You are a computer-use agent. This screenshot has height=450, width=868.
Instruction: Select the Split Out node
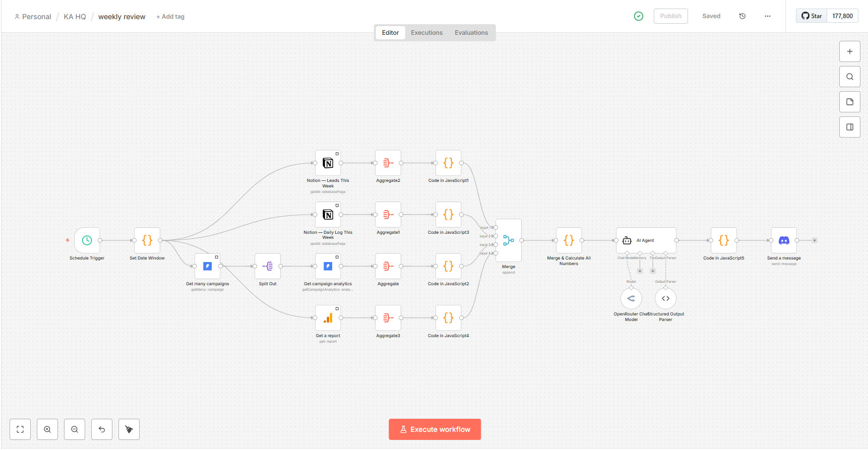[267, 266]
